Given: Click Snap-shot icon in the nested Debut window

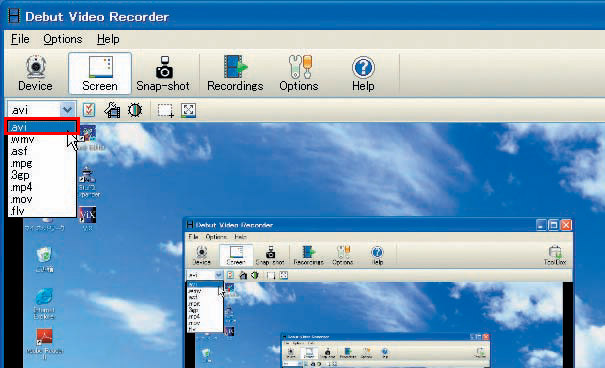Looking at the screenshot, I should pos(270,255).
